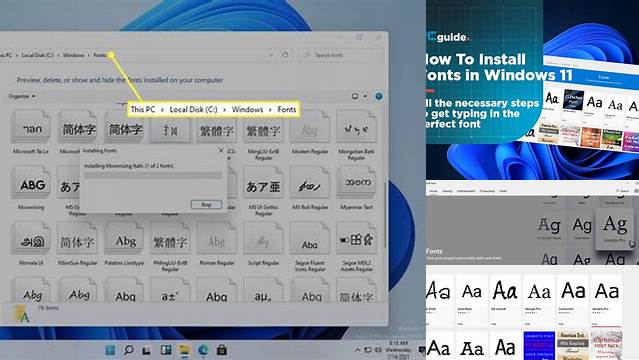Close the Installing Fonts dialog
Image resolution: width=639 pixels, height=360 pixels.
coord(220,150)
